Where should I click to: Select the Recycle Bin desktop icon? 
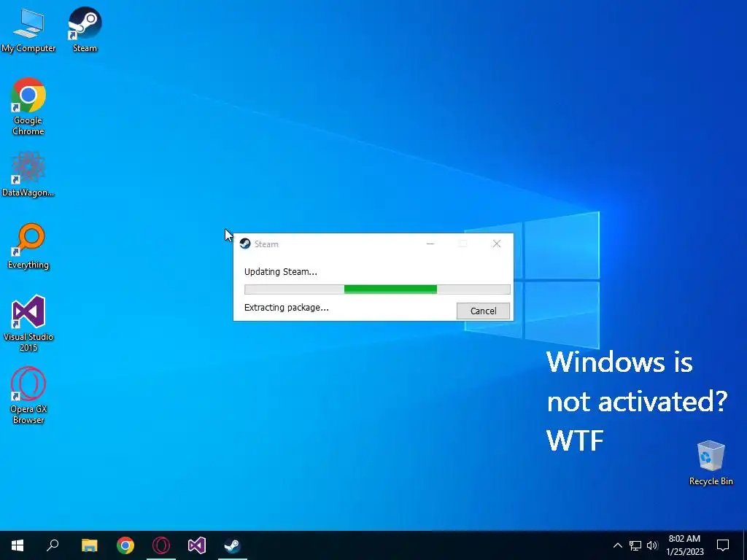[711, 462]
